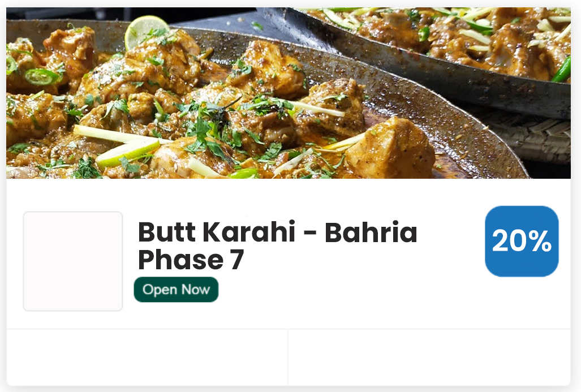Image resolution: width=581 pixels, height=392 pixels.
Task: Click the divider between footer cells
Action: coord(288,357)
